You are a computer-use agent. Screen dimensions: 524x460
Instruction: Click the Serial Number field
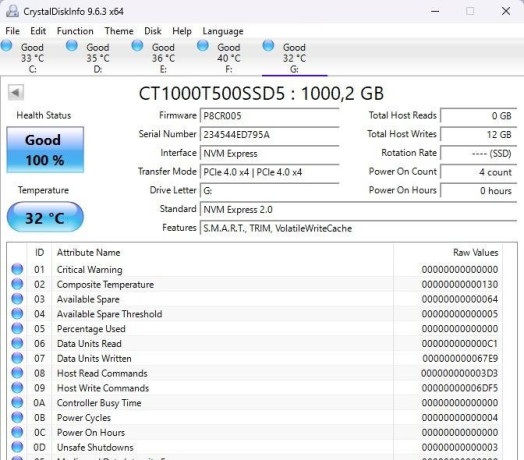(269, 134)
